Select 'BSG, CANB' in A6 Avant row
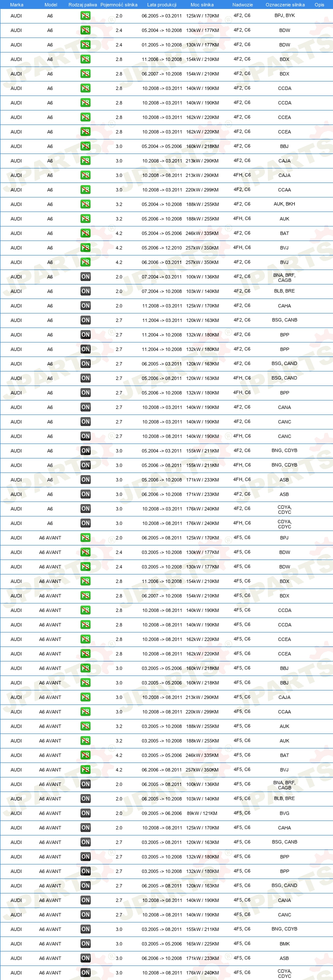 coord(284,842)
